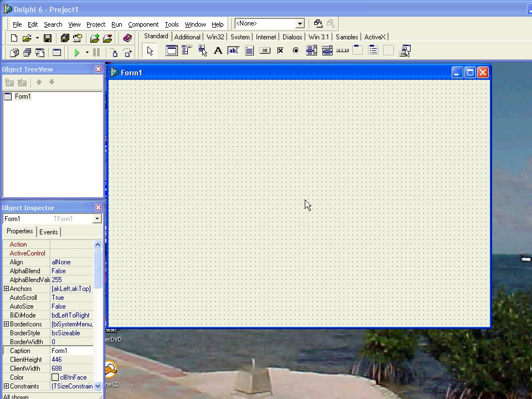Open the Help contents book icon
The width and height of the screenshot is (532, 399).
coord(127,38)
